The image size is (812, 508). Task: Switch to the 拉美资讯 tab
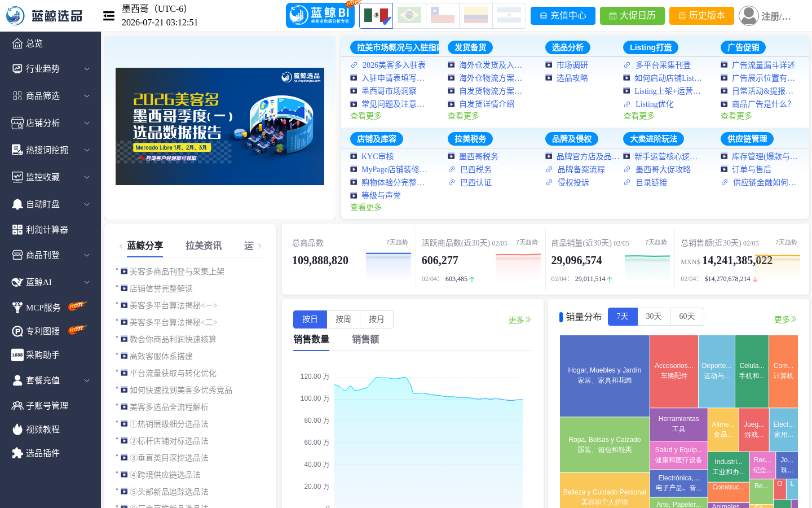pos(204,246)
